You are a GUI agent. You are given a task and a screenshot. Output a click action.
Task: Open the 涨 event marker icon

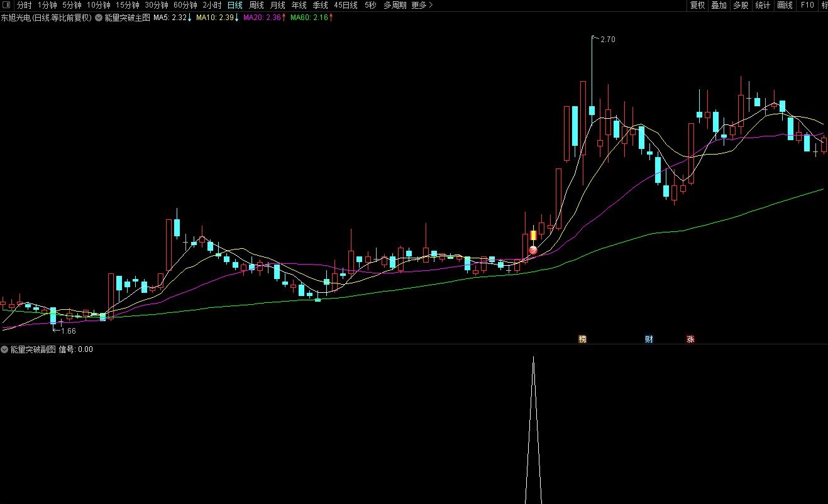click(690, 339)
